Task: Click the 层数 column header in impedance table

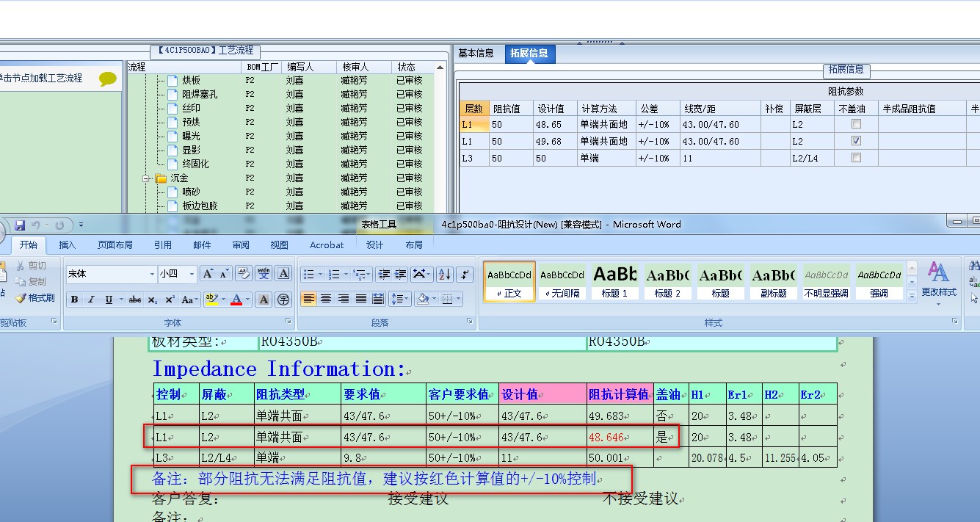Action: 474,108
